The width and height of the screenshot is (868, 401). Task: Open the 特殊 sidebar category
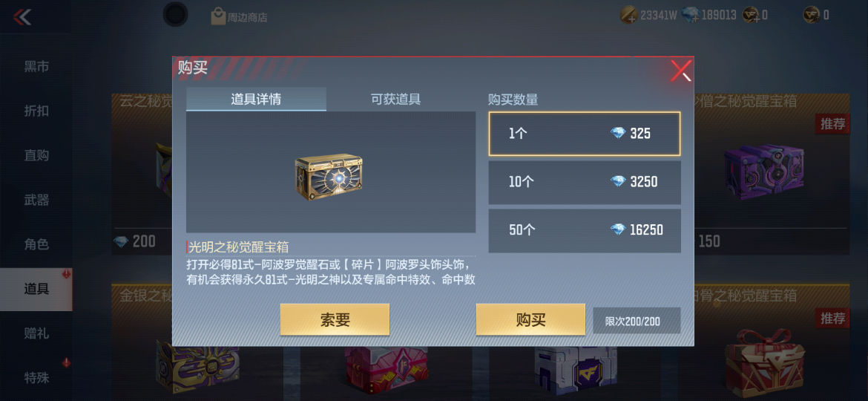tap(36, 378)
